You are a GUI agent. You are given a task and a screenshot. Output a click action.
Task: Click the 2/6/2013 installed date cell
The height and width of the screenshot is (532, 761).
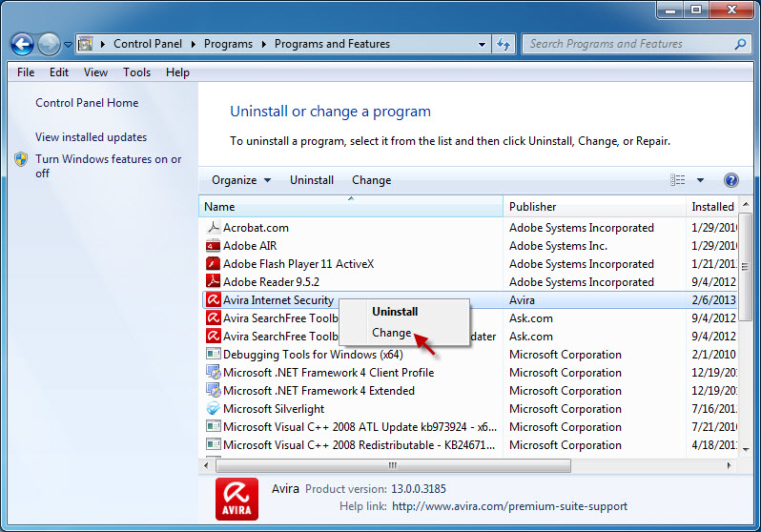[x=713, y=300]
